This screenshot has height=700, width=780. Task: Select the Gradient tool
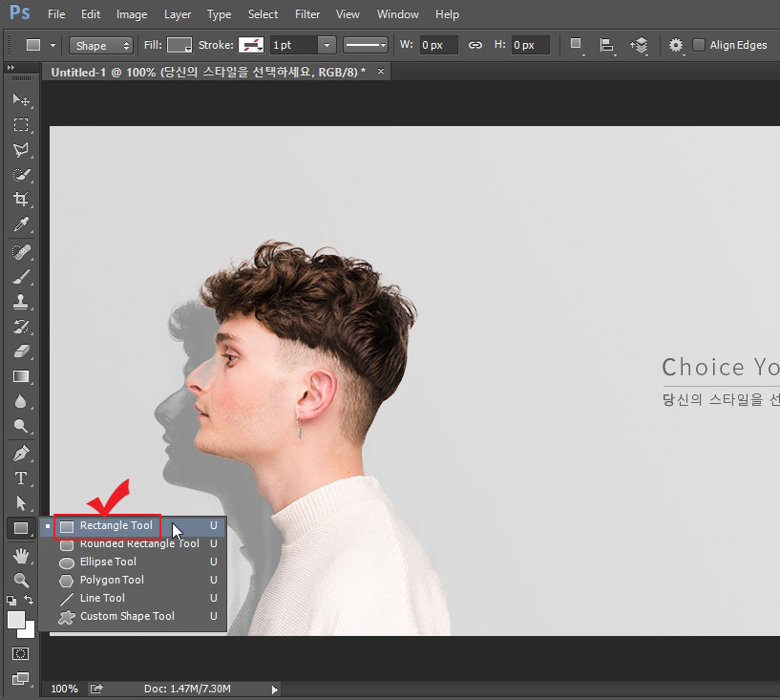tap(21, 376)
